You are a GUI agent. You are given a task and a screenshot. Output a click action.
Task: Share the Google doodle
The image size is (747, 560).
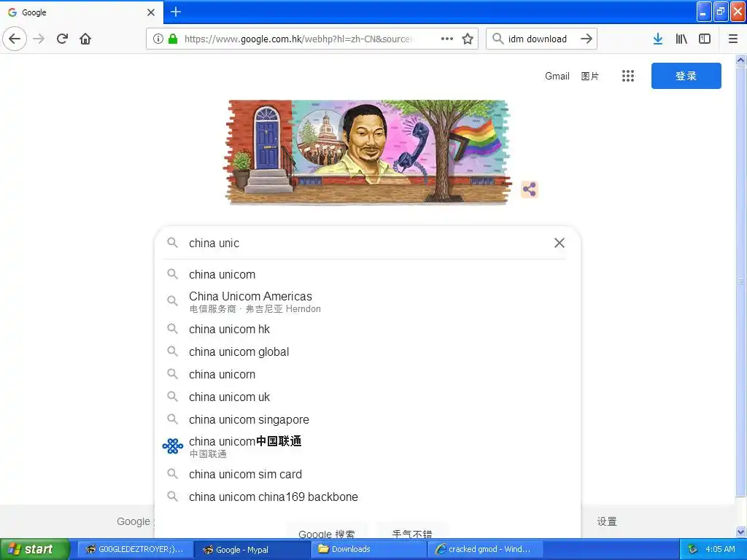(x=530, y=190)
